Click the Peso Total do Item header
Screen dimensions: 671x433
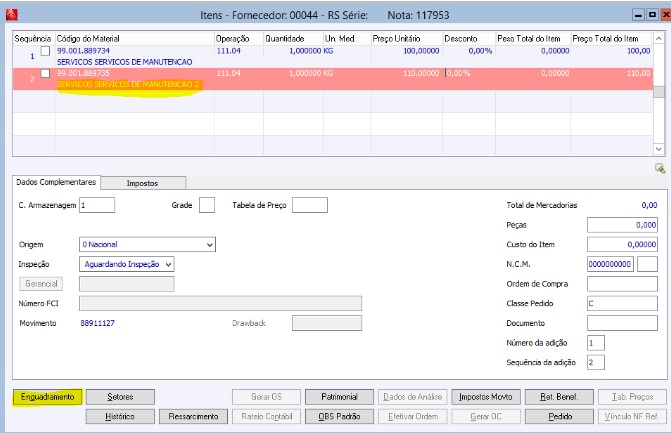pyautogui.click(x=533, y=39)
